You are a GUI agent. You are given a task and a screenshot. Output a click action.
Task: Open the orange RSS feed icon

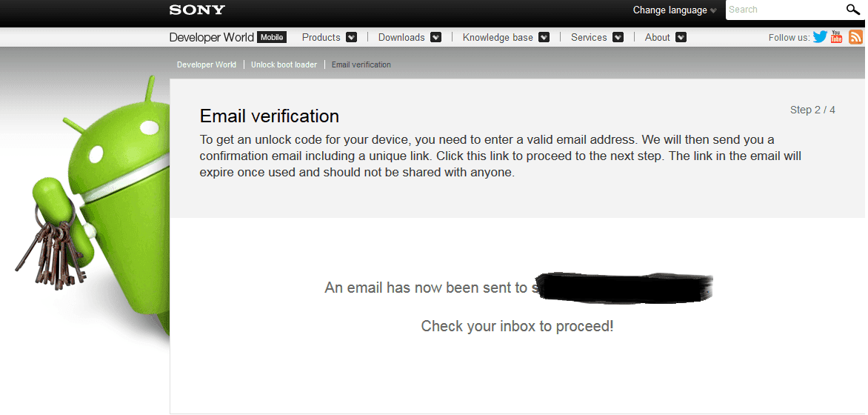(x=856, y=37)
